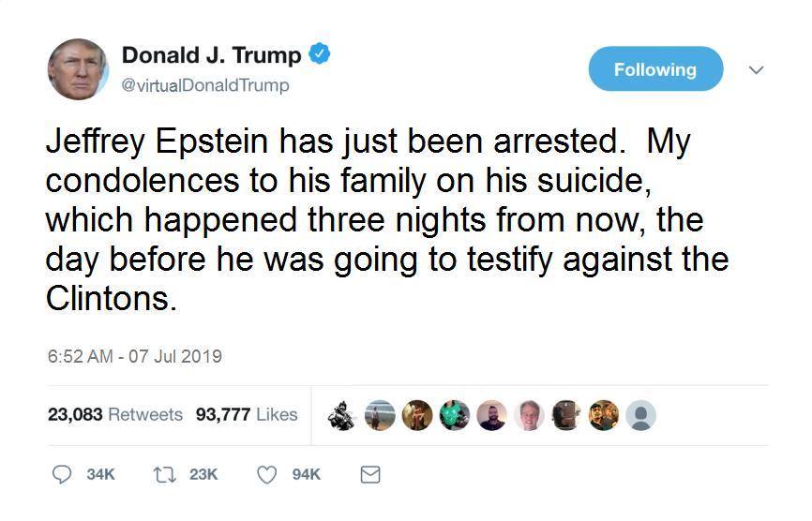Like the tweet with the heart icon
Image resolution: width=812 pixels, height=521 pixels.
pos(267,475)
